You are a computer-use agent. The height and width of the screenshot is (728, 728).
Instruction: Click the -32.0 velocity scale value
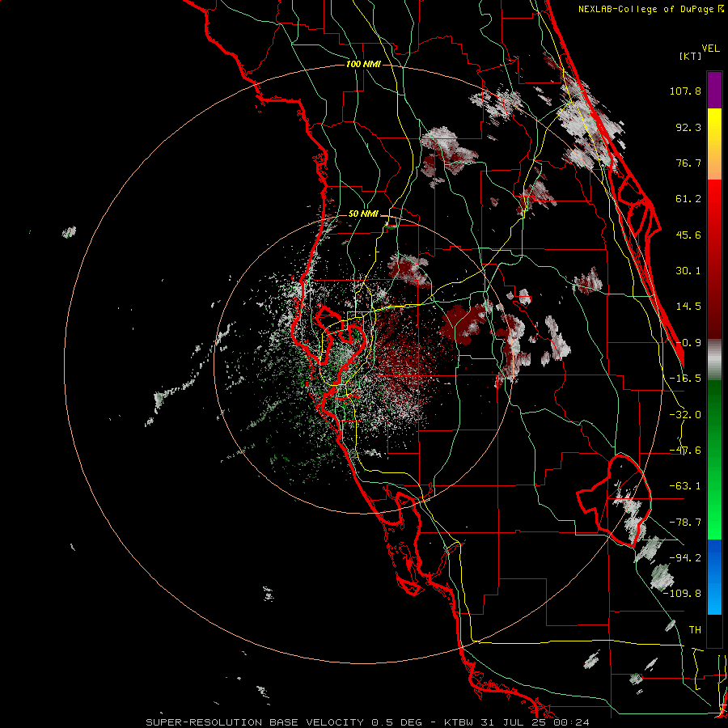click(x=685, y=415)
